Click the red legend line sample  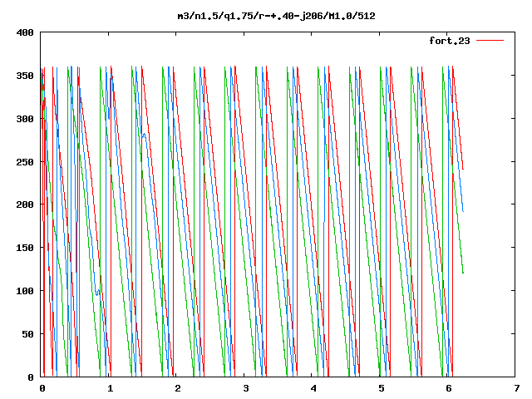coord(490,41)
